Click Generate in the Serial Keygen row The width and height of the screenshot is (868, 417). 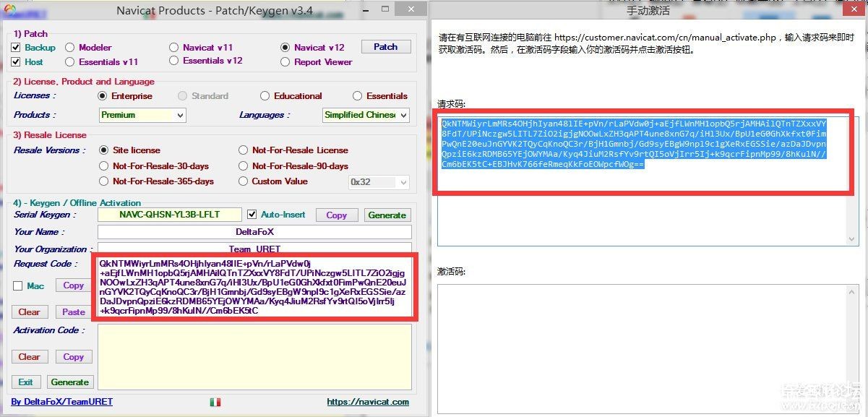387,215
